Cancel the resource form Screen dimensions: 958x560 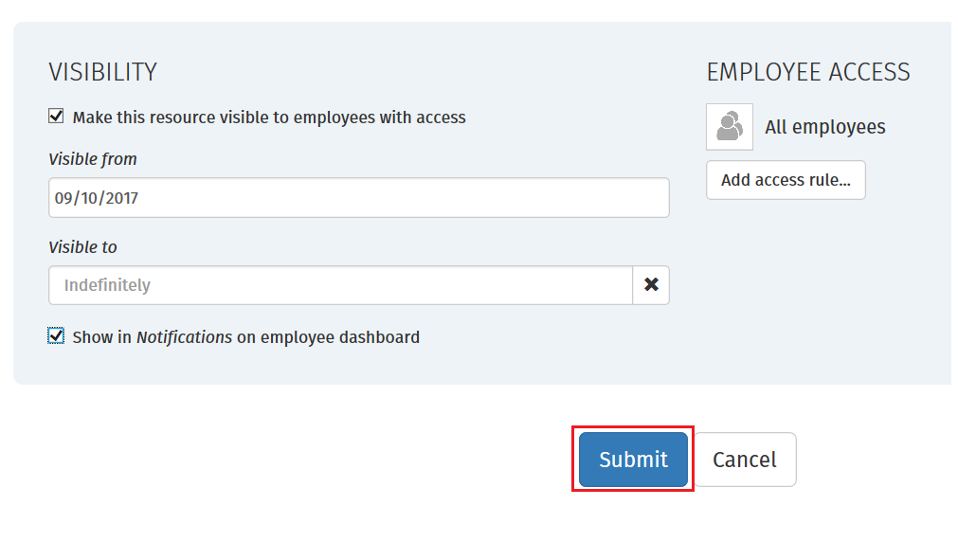pos(745,460)
